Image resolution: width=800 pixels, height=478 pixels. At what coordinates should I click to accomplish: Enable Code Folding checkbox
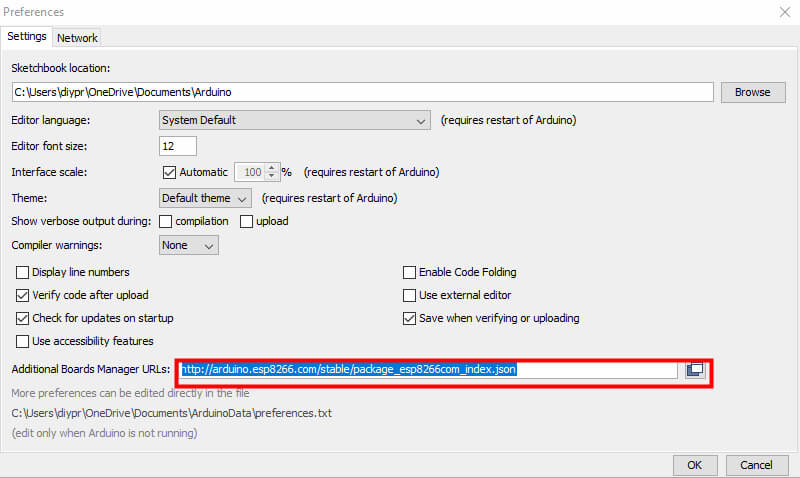(409, 272)
